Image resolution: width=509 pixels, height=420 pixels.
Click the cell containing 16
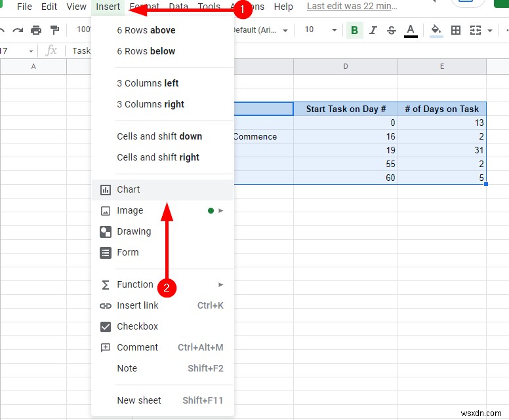point(346,136)
